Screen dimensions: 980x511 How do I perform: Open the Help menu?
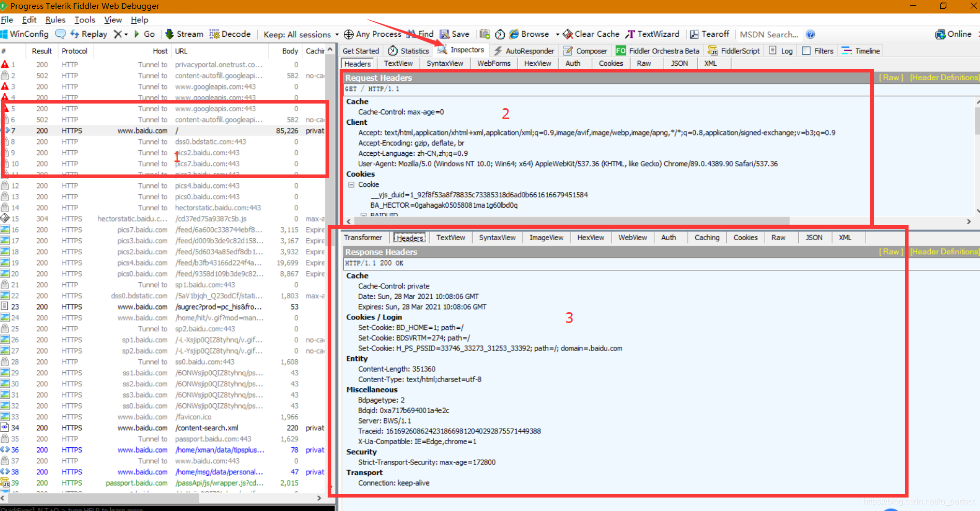139,20
